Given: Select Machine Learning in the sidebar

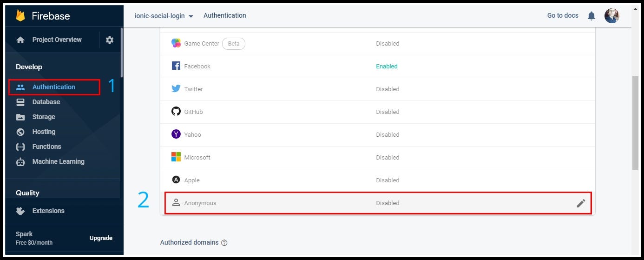Looking at the screenshot, I should click(59, 161).
